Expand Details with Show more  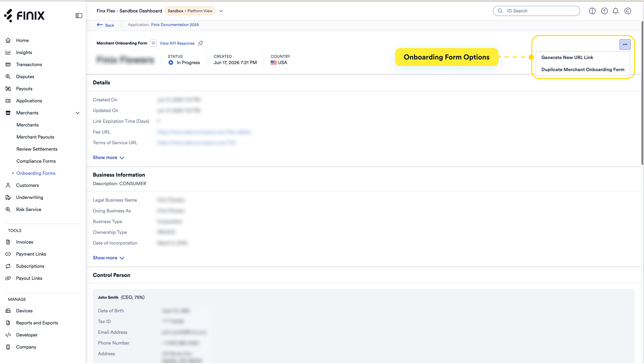pos(108,158)
